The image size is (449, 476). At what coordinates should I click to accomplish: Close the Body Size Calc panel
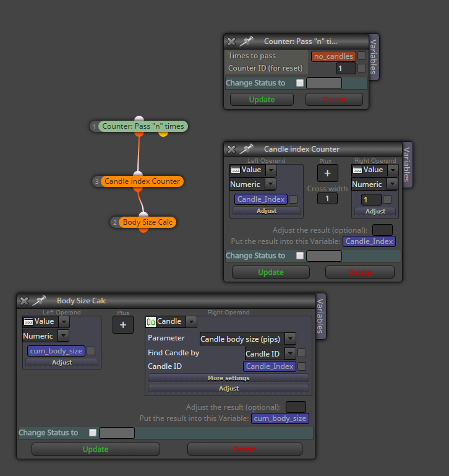pyautogui.click(x=24, y=301)
